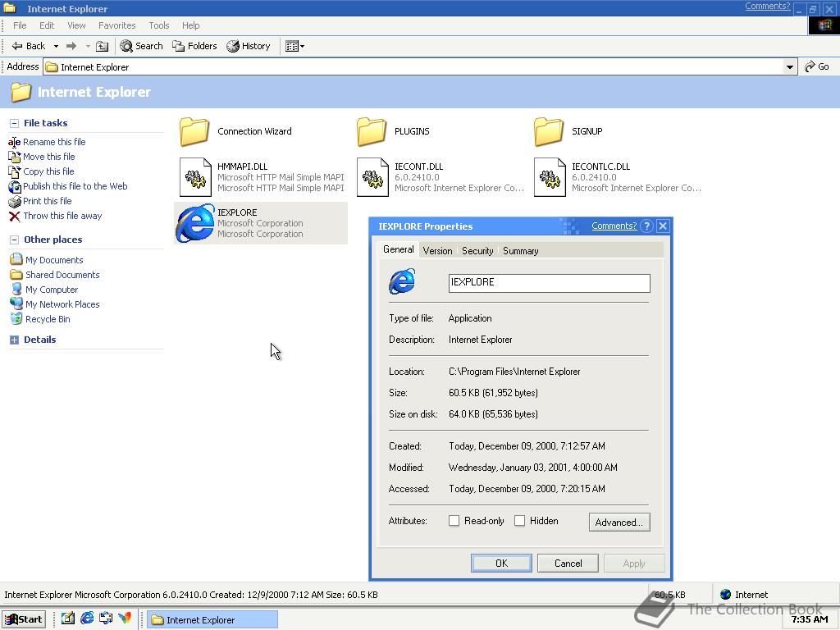Go up one folder level icon

point(102,46)
